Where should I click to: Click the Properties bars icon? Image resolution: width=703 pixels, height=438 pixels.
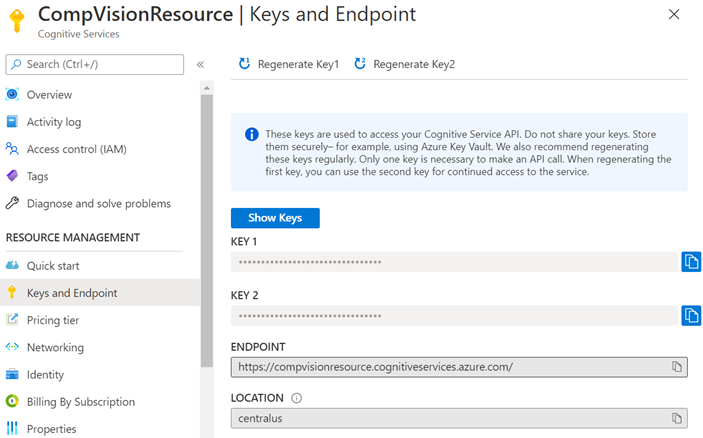click(x=12, y=429)
